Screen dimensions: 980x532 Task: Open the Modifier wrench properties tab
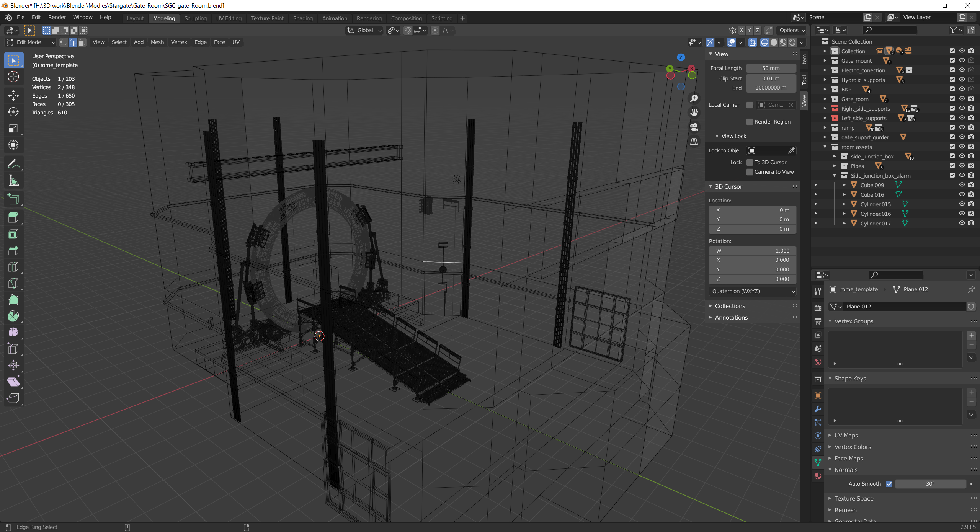click(818, 409)
